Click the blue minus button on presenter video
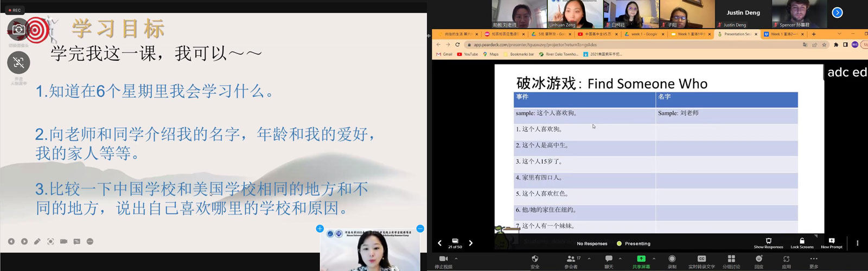The width and height of the screenshot is (868, 271). tap(420, 229)
